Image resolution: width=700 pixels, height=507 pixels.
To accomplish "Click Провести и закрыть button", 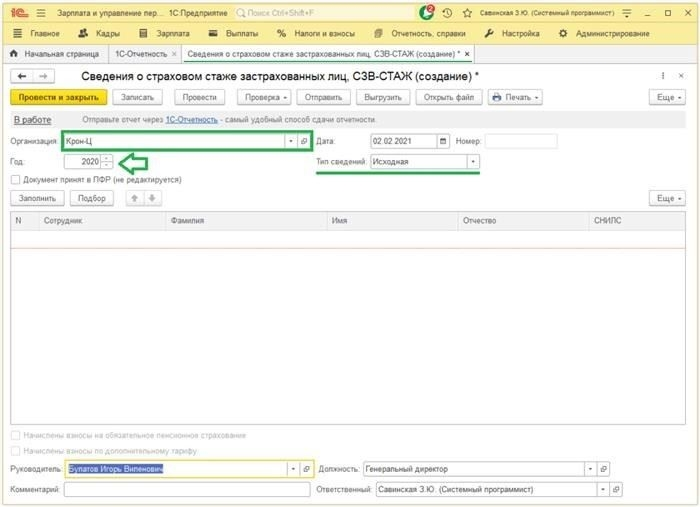I will pos(58,97).
